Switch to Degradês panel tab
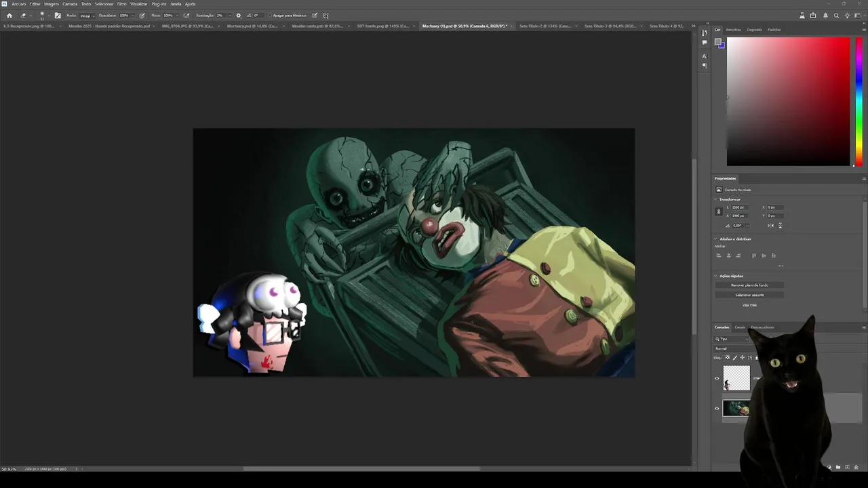 [754, 30]
